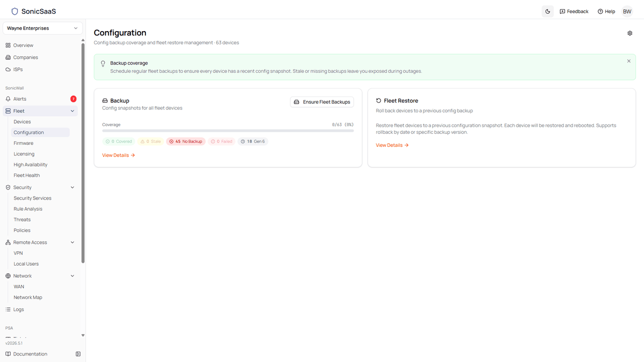This screenshot has height=362, width=644.
Task: Select Firmware under Fleet
Action: point(24,143)
